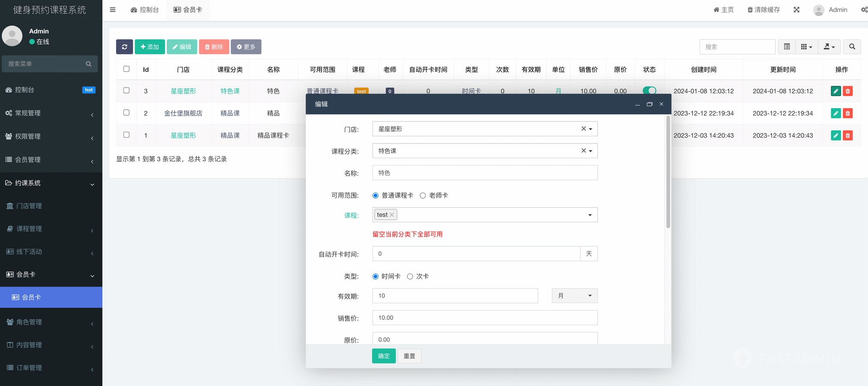868x386 pixels.
Task: Select the 次卡 type radio button
Action: coord(410,277)
